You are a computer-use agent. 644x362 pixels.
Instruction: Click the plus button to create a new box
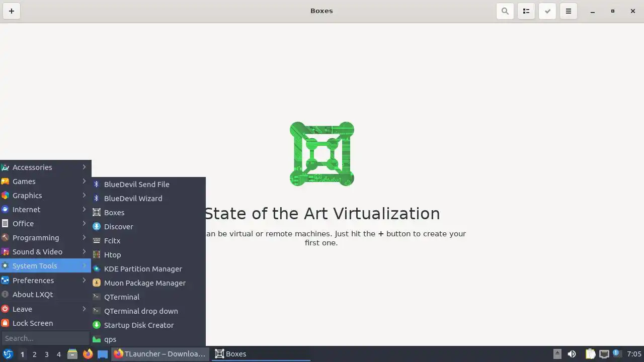[12, 11]
